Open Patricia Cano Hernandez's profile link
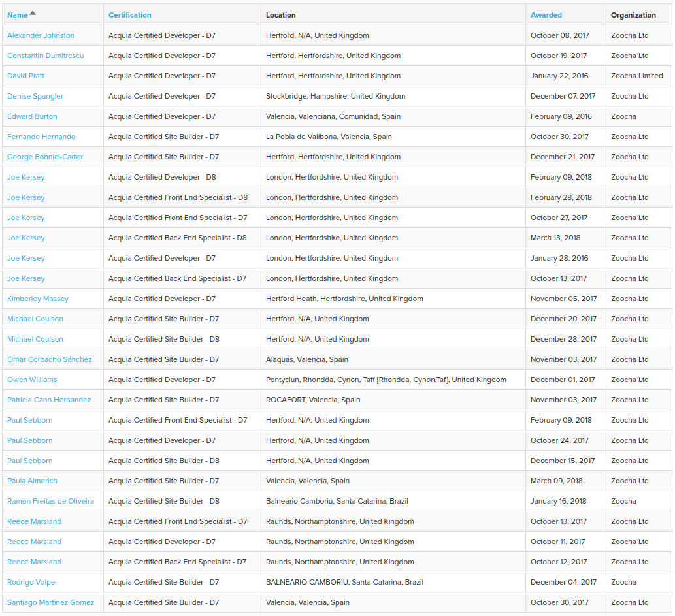Screen dimensions: 675x616 pos(49,400)
